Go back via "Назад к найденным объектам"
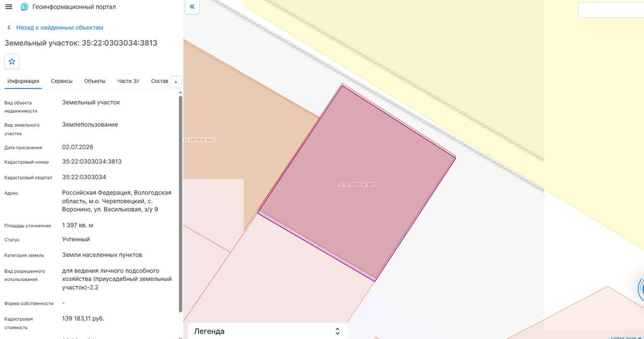The width and height of the screenshot is (644, 339). [55, 27]
